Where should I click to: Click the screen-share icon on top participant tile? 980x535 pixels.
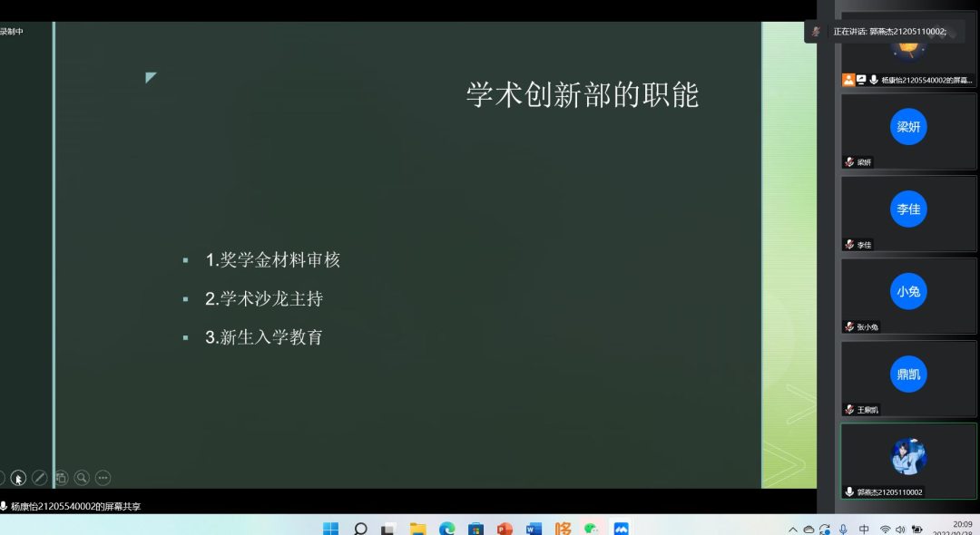tap(861, 80)
